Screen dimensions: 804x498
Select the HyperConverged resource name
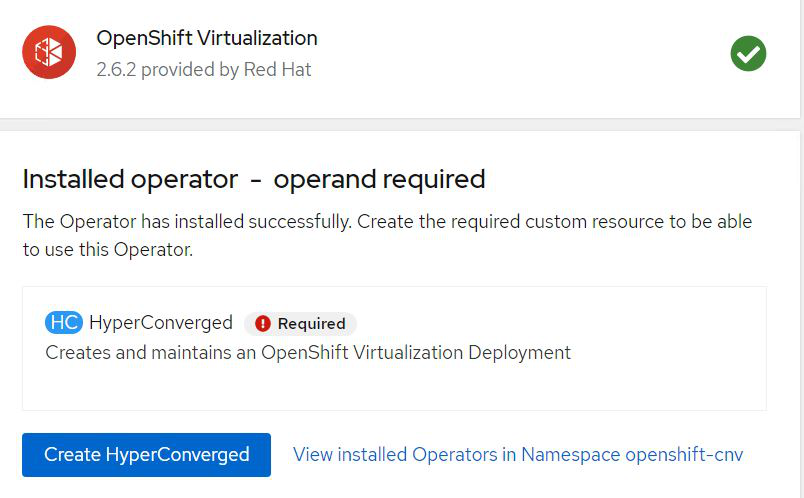[161, 323]
